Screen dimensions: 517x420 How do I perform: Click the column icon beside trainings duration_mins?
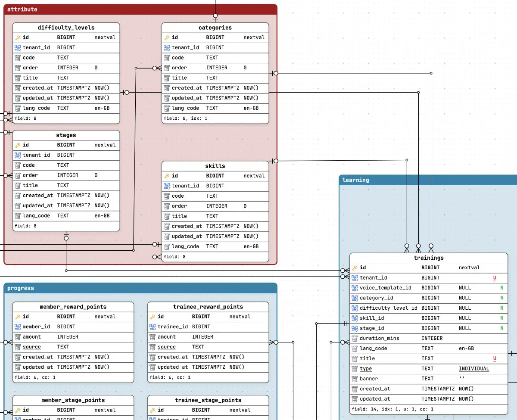(x=355, y=338)
